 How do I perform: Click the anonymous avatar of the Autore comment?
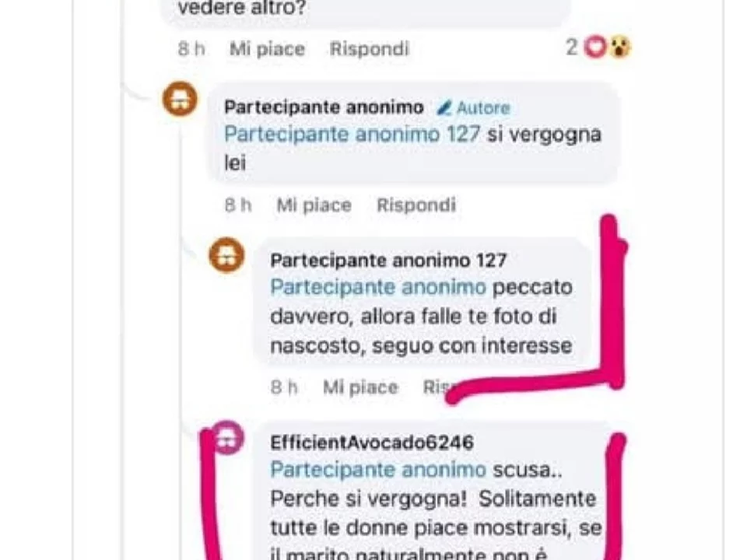click(x=180, y=99)
